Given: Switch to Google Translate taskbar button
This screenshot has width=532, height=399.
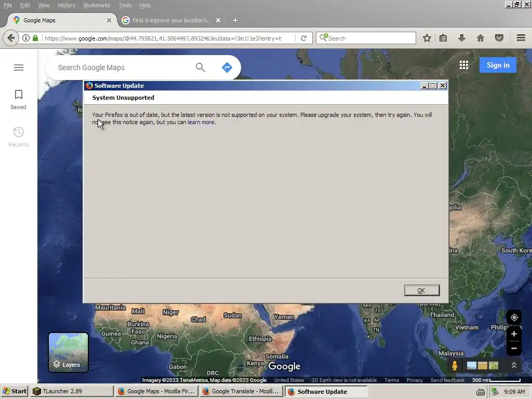Looking at the screenshot, I should [x=241, y=391].
